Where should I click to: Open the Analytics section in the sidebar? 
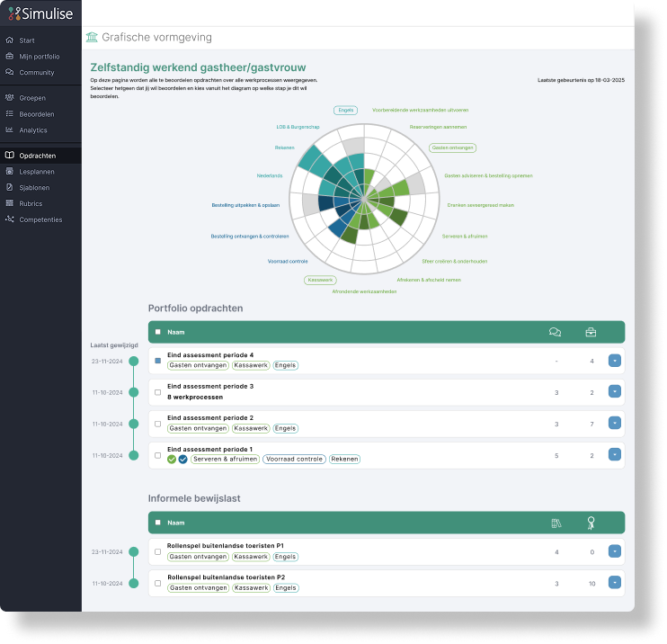click(32, 130)
